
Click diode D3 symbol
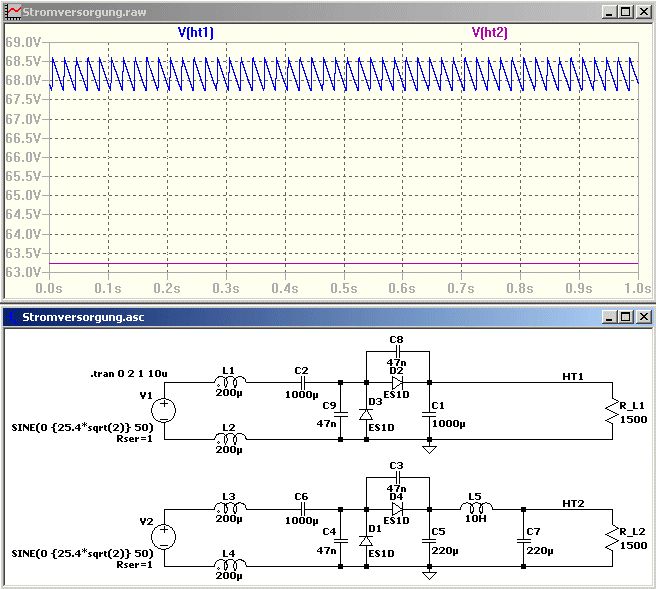click(366, 415)
